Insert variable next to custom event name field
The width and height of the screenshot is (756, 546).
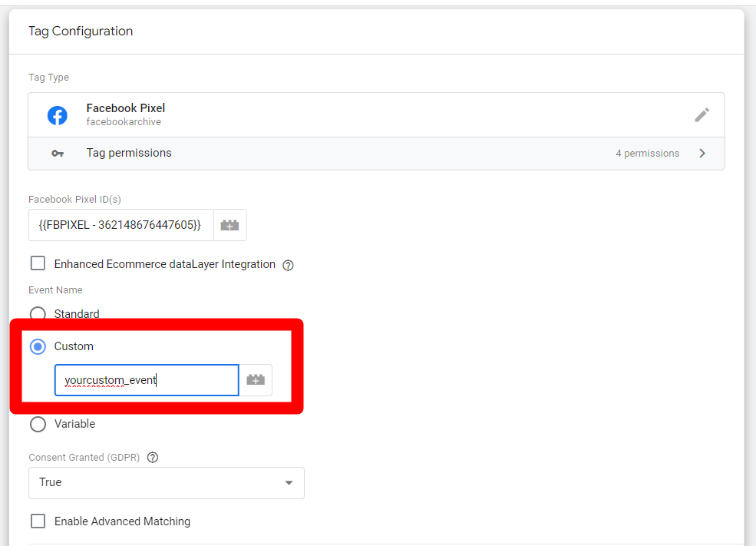256,380
